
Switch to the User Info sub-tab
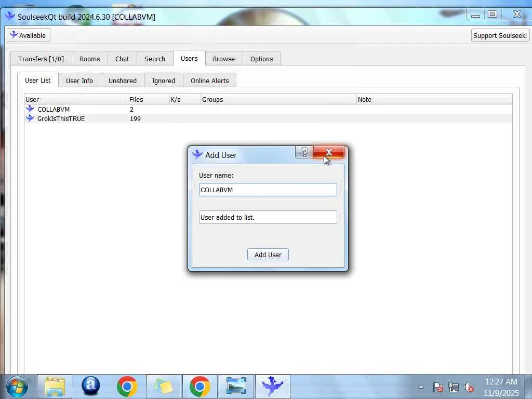click(x=79, y=81)
